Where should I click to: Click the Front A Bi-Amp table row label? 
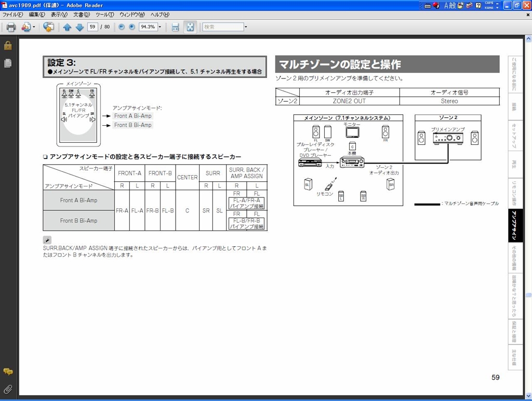pos(79,200)
